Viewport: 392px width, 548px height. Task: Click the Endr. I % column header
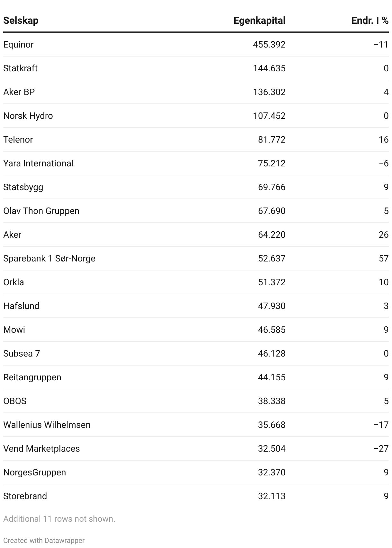point(370,21)
